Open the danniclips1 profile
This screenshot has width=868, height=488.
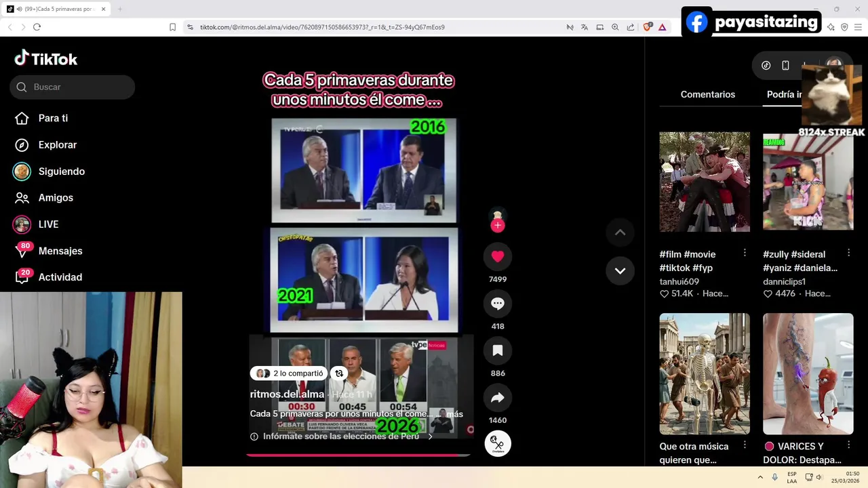pyautogui.click(x=784, y=281)
